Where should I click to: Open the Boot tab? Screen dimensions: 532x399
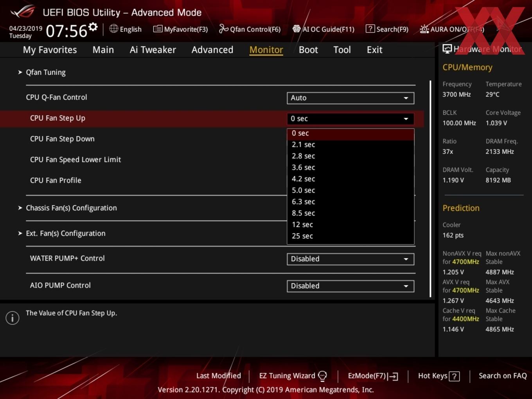(x=308, y=50)
